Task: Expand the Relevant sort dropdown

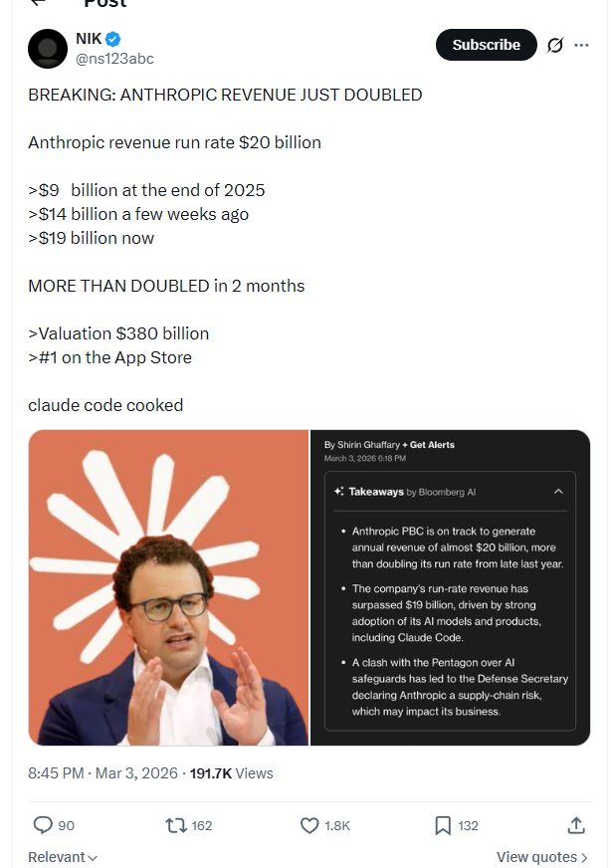Action: [63, 857]
